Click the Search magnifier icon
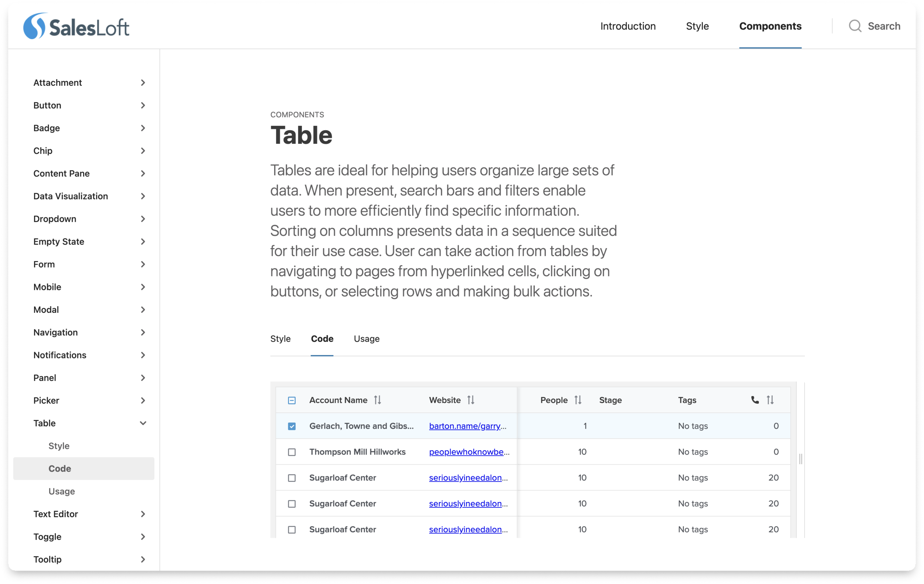924x584 pixels. (855, 26)
